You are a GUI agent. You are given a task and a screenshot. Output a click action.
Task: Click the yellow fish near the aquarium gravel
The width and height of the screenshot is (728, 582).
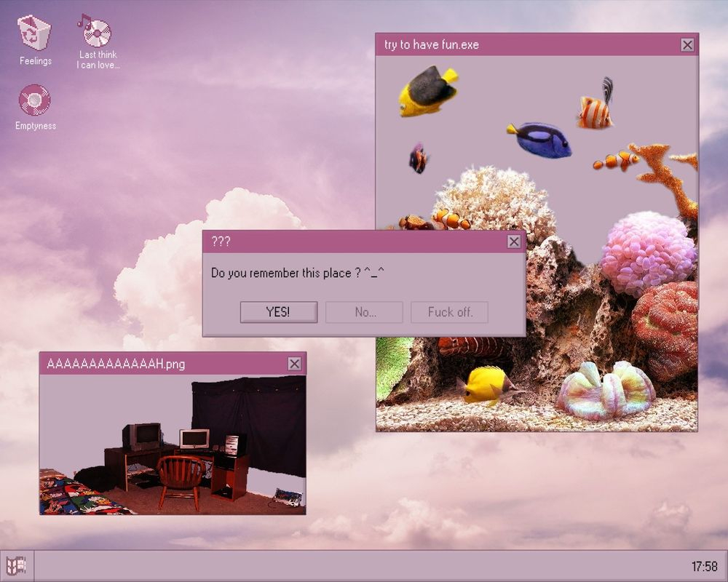(486, 384)
